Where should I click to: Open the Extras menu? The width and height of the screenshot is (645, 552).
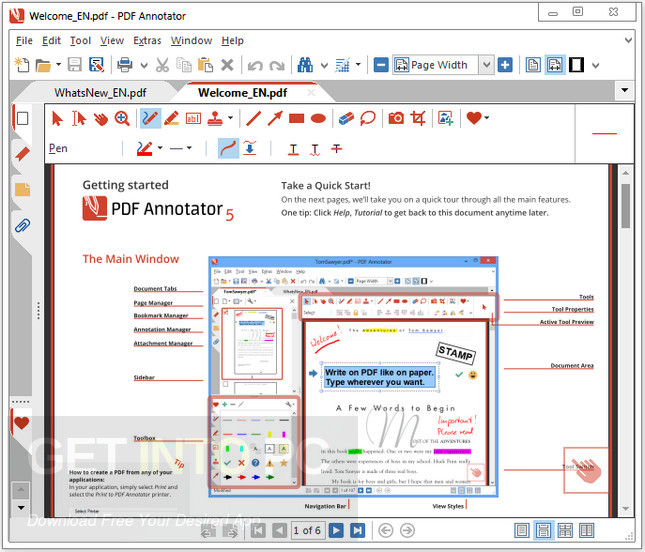pyautogui.click(x=147, y=41)
